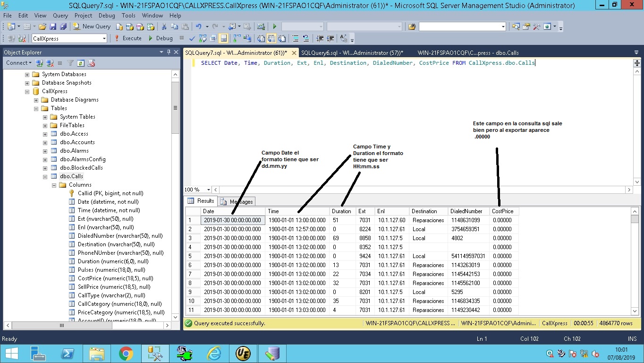Open the zoom 100 % dropdown
The image size is (644, 363).
coord(209,190)
